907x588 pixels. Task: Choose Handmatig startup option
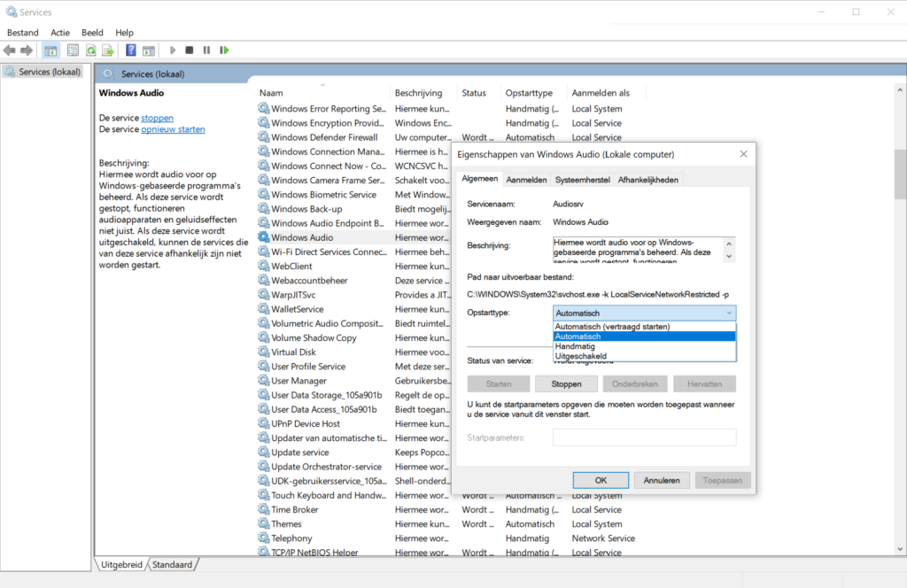pos(644,346)
